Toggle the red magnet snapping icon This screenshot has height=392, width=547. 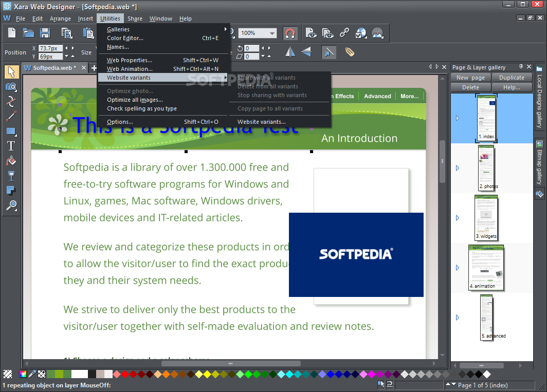coord(290,33)
